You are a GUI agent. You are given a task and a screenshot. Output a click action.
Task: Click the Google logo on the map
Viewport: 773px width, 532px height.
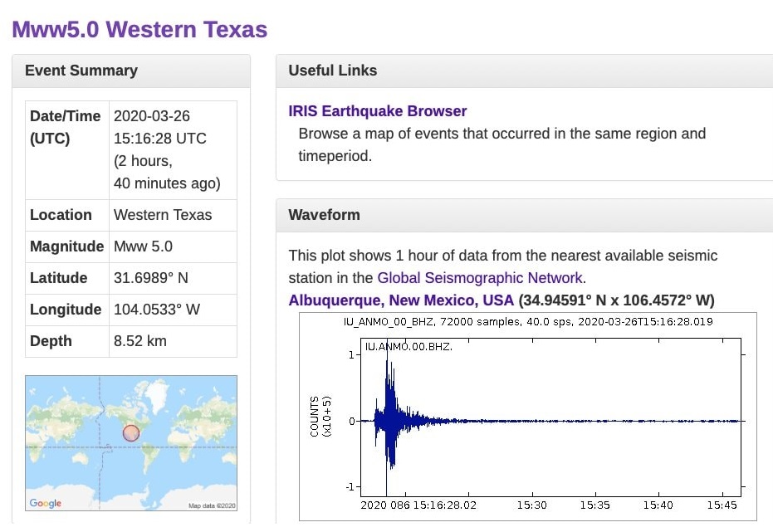[46, 503]
